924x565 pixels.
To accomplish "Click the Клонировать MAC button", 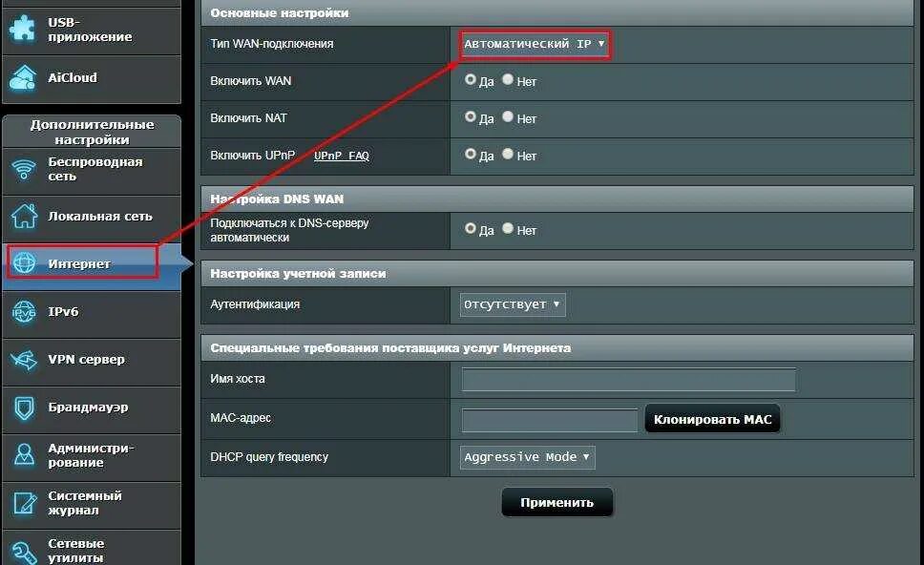I will tap(712, 419).
